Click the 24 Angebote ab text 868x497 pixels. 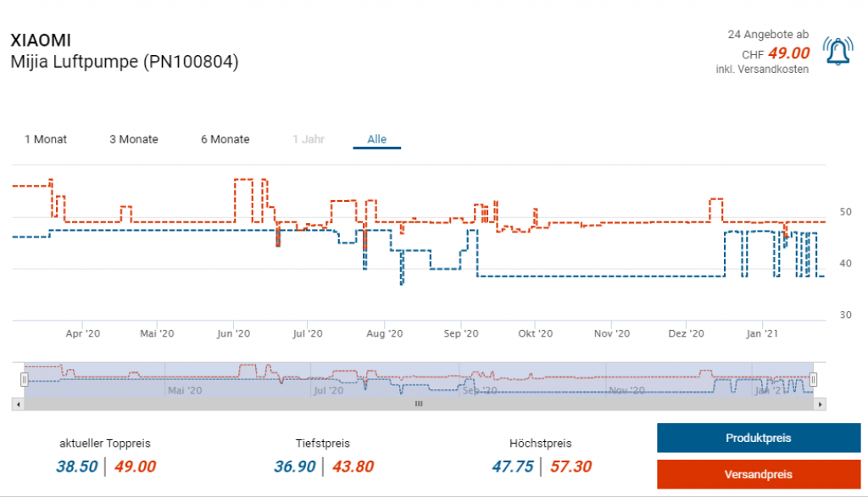(768, 35)
